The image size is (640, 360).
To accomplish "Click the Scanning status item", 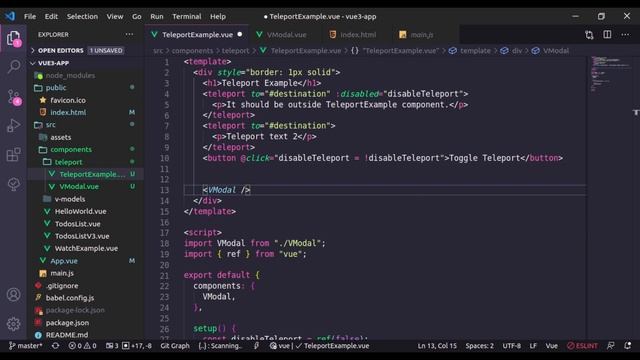I will (221, 346).
